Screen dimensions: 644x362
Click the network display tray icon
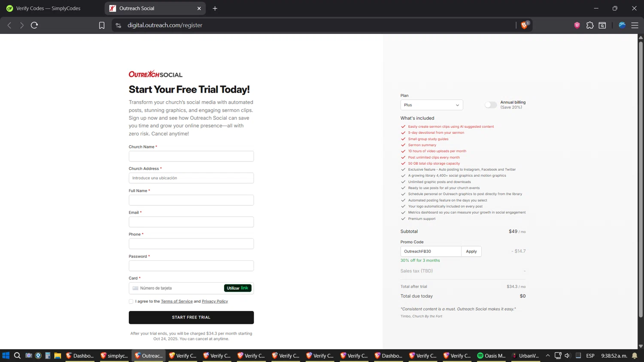[558, 356]
